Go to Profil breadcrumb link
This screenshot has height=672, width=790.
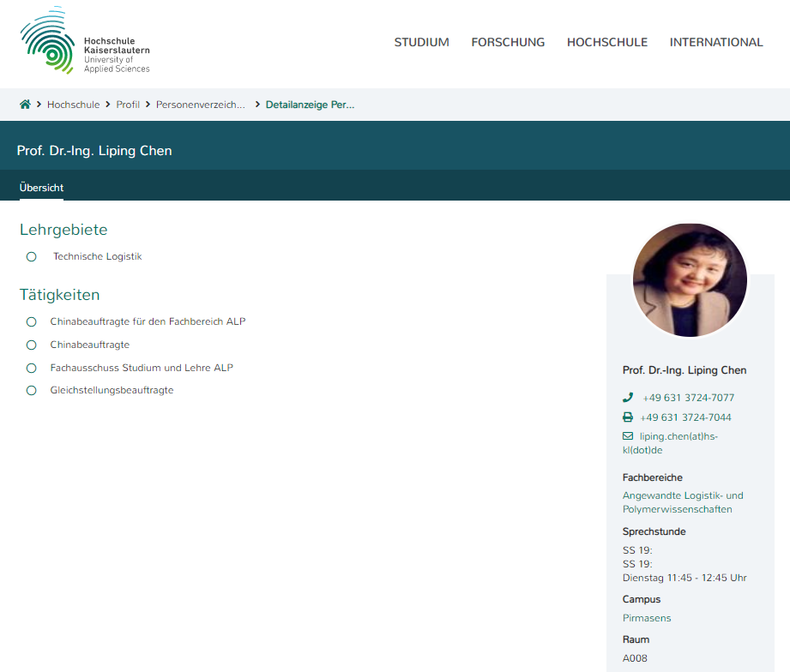pos(128,105)
